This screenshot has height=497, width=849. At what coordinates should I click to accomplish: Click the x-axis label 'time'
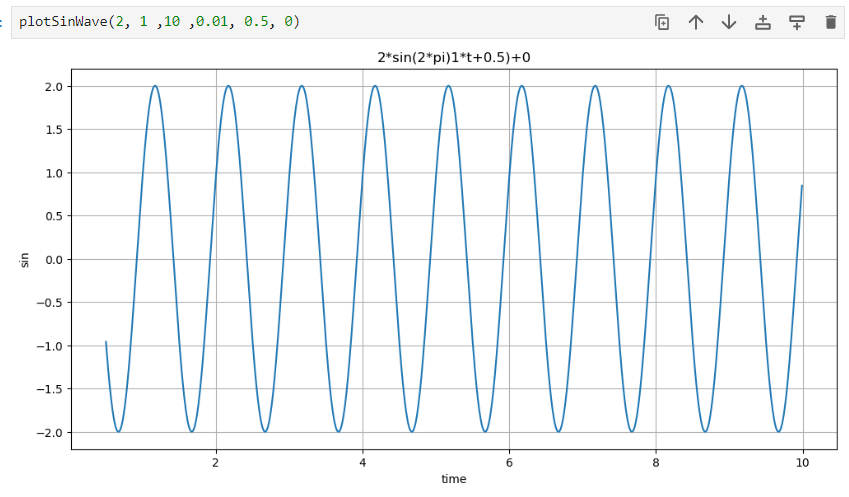(x=454, y=479)
